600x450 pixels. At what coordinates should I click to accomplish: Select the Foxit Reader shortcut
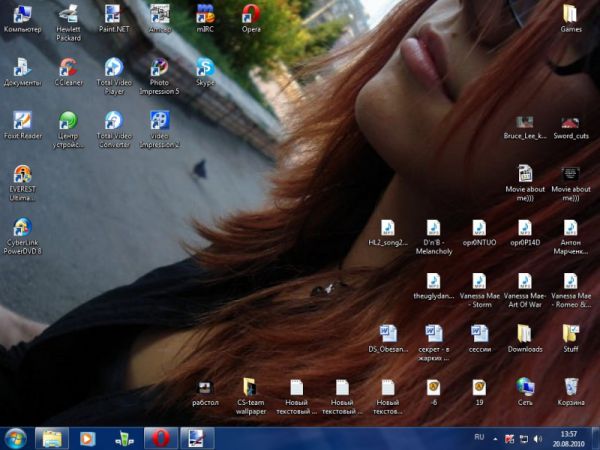[22, 121]
